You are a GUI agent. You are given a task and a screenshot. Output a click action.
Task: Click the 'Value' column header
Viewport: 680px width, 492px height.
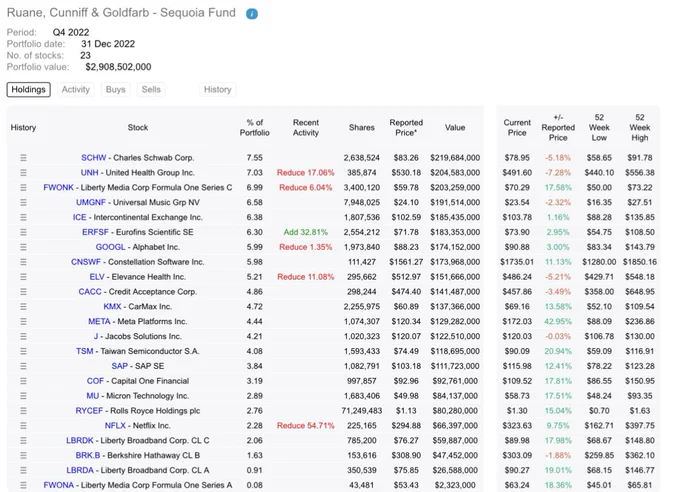click(x=455, y=128)
